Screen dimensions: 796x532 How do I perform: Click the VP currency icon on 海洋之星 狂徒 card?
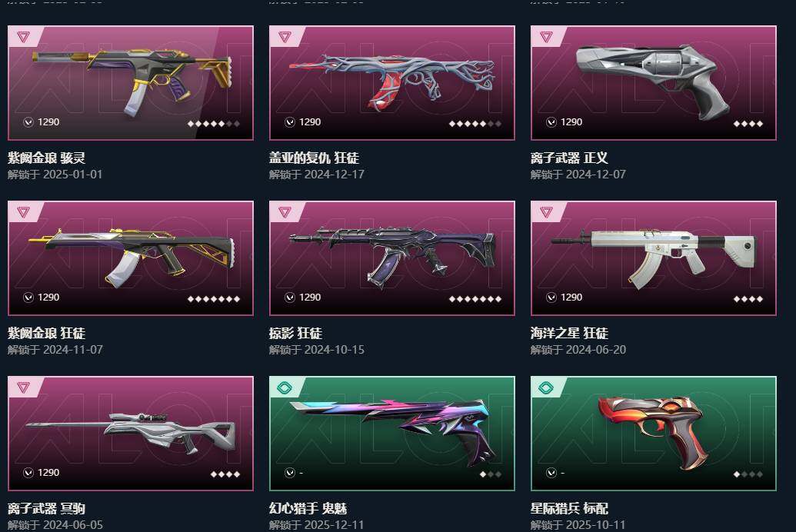coord(551,298)
